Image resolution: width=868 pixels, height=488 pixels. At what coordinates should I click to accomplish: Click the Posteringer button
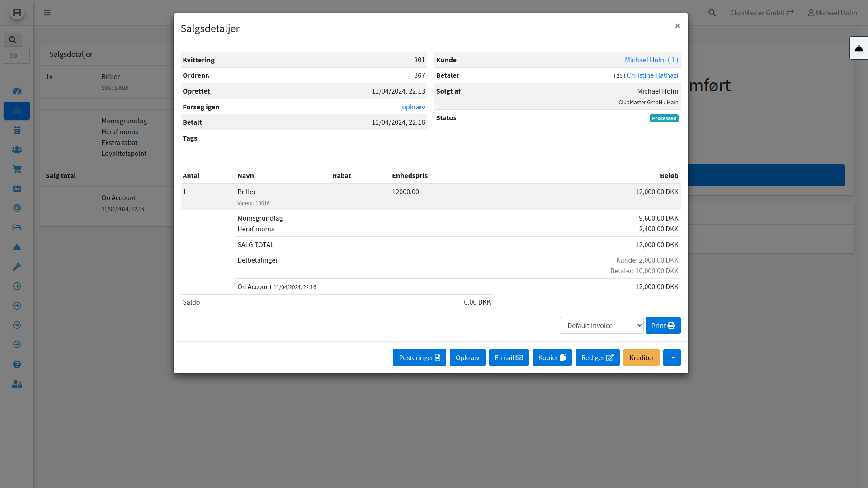tap(419, 357)
